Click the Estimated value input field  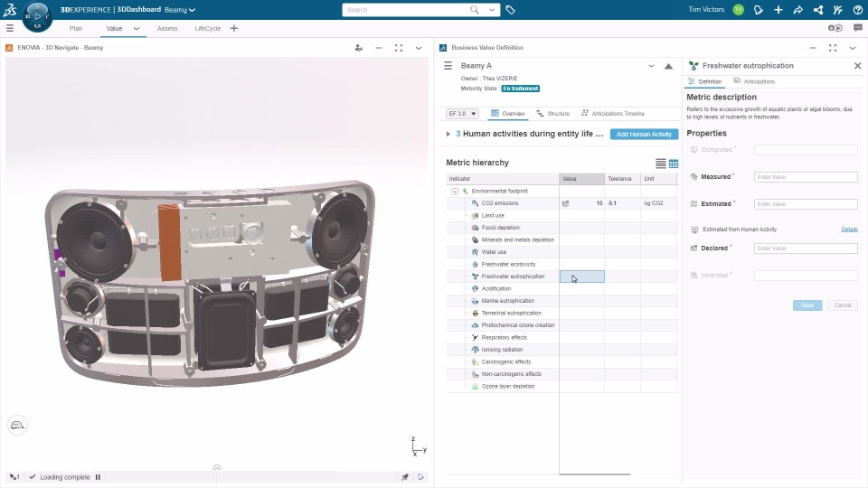806,204
